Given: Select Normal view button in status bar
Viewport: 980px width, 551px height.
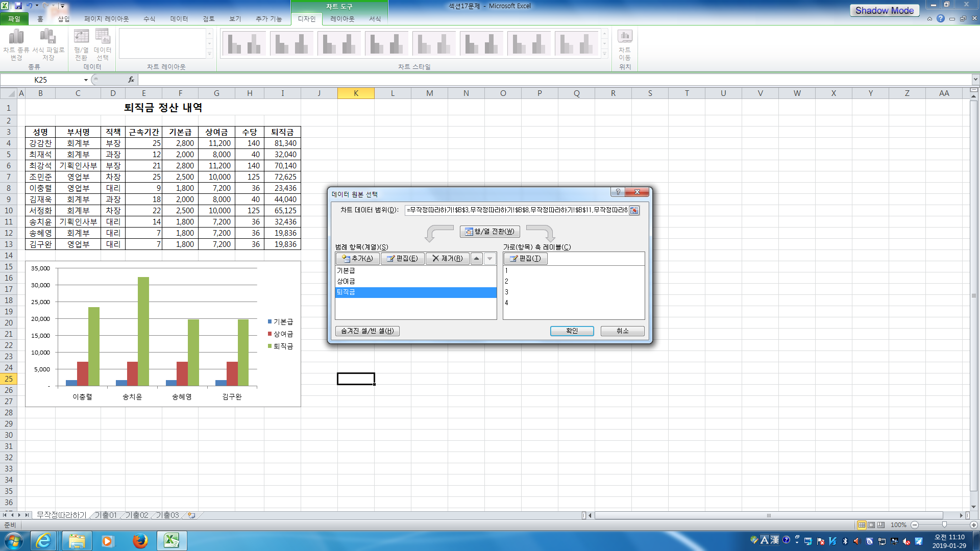Looking at the screenshot, I should [x=862, y=525].
